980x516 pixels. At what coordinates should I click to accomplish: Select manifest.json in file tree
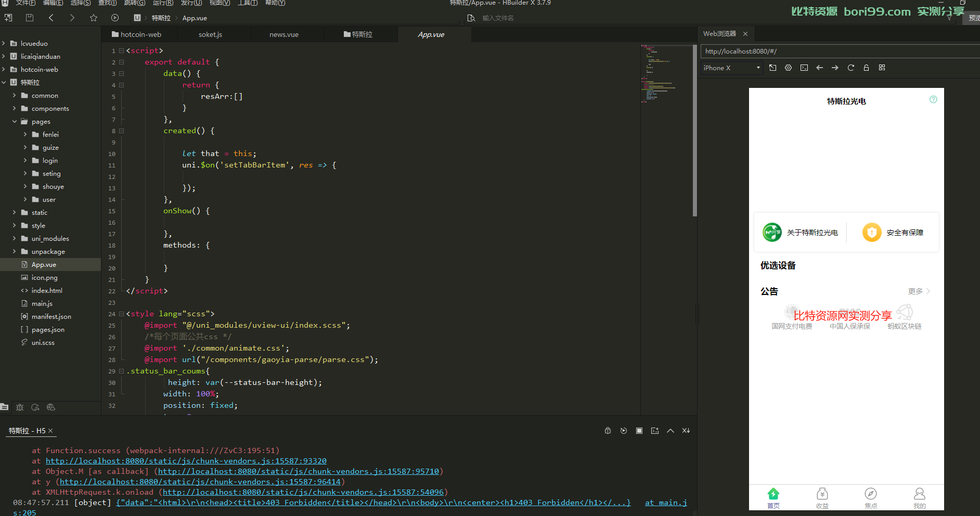(50, 316)
